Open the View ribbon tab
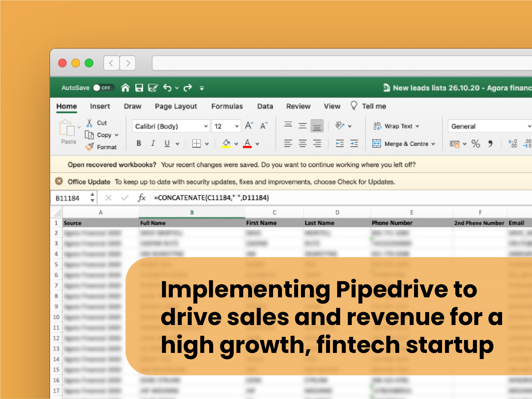Image resolution: width=532 pixels, height=399 pixels. point(332,106)
